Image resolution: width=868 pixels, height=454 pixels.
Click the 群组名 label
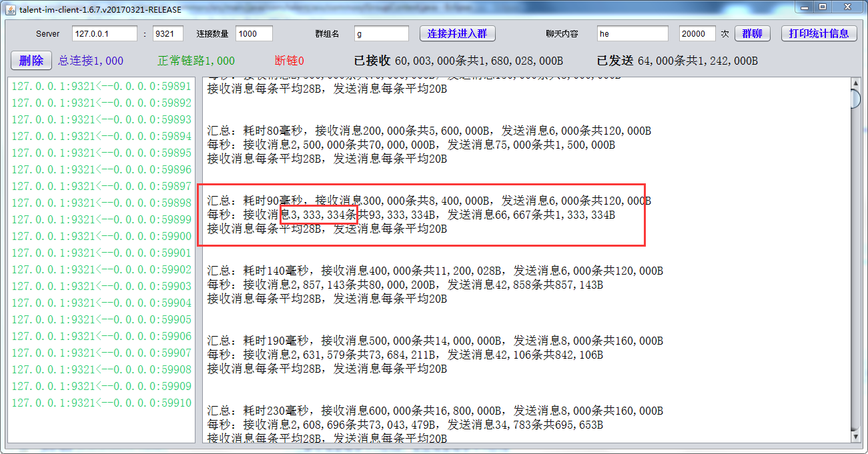point(327,33)
